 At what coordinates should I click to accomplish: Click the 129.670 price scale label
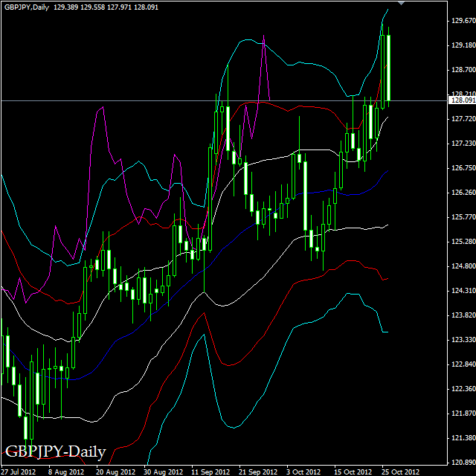click(x=463, y=21)
